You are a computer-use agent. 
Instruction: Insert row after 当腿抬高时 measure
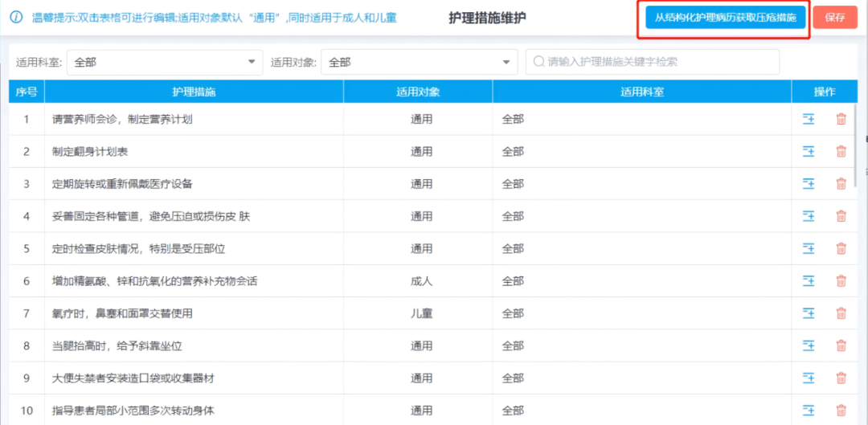point(809,346)
